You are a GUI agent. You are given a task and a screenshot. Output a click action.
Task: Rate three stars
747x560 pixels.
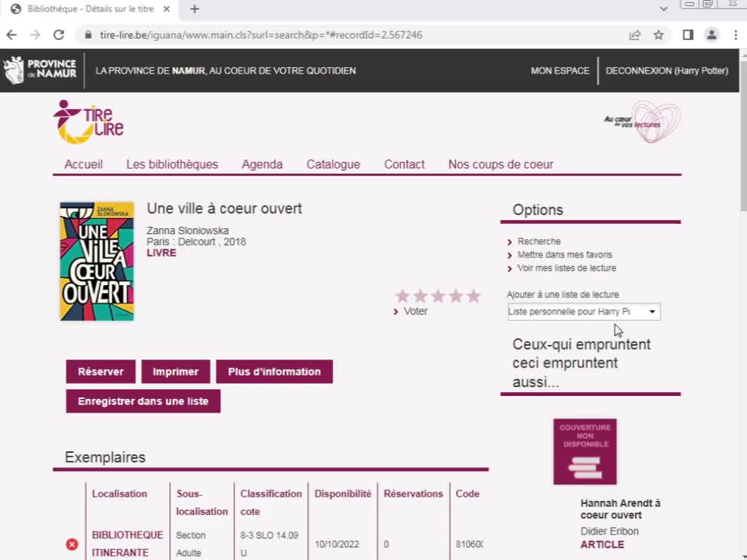click(x=438, y=296)
